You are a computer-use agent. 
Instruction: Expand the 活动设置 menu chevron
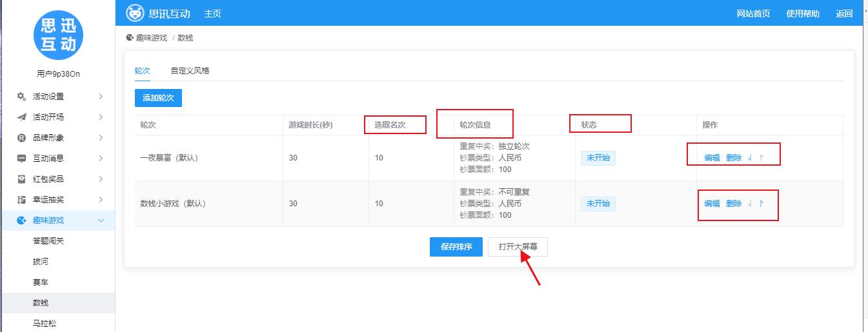coord(101,97)
